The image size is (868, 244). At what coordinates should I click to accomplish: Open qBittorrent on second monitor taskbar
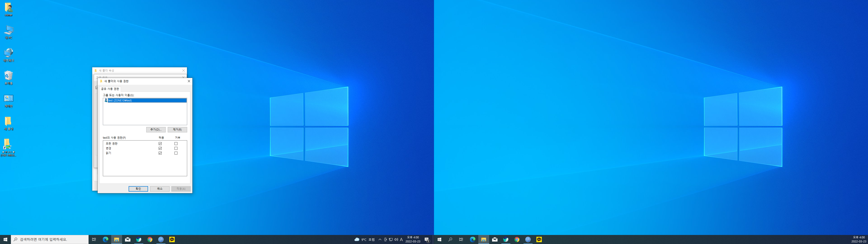528,240
